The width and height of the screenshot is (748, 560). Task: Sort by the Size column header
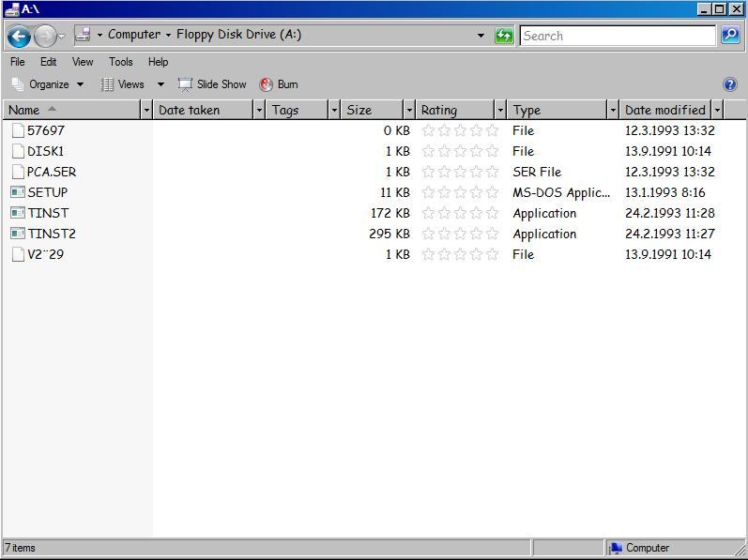[x=372, y=110]
